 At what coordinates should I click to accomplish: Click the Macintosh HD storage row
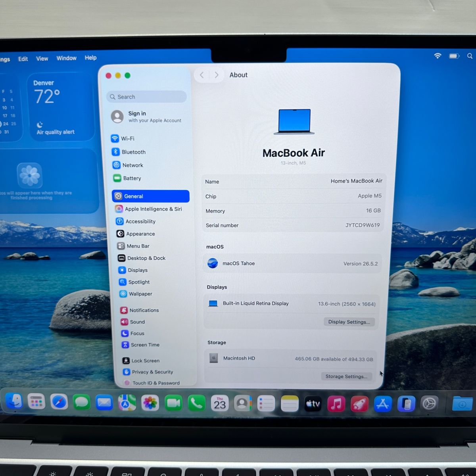coord(291,359)
